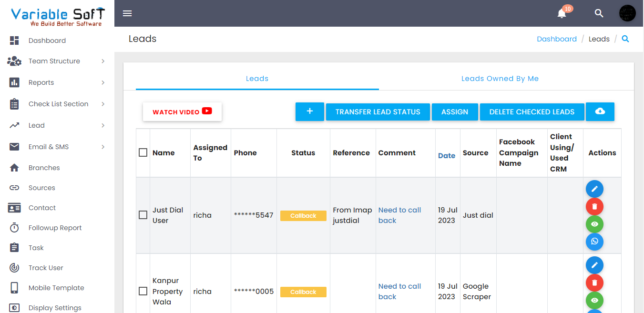
Task: Open Track User in the sidebar
Action: coord(46,268)
